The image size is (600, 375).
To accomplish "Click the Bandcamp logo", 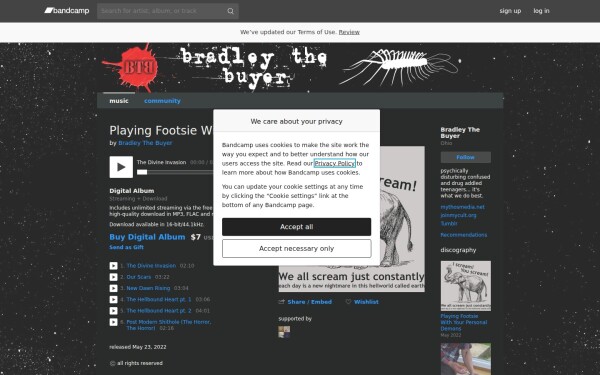I will pos(67,11).
